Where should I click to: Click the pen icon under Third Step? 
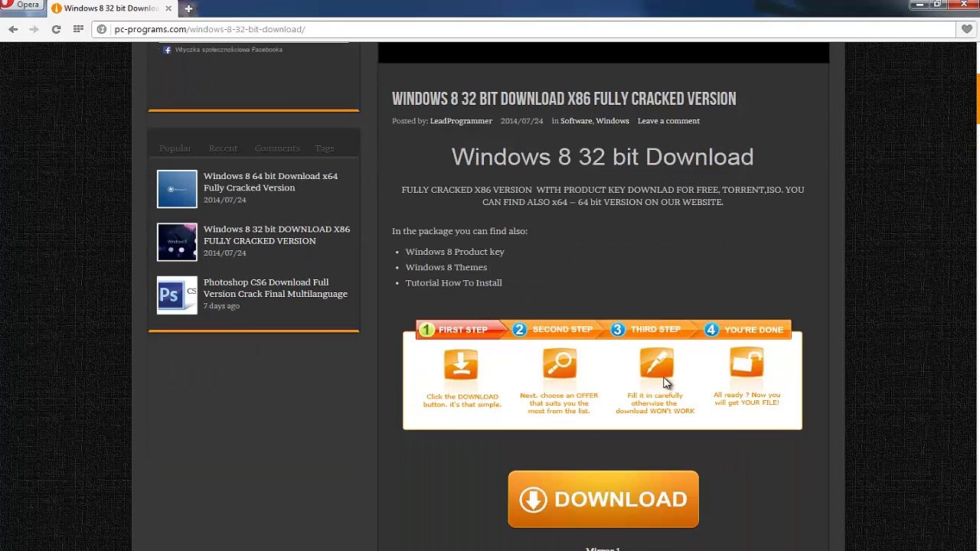pyautogui.click(x=656, y=363)
